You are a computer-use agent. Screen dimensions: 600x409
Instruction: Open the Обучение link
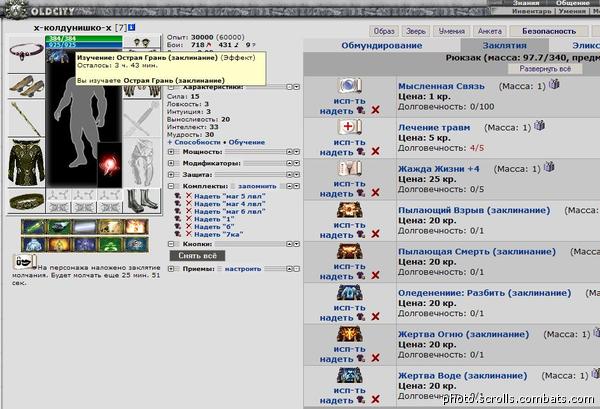246,142
